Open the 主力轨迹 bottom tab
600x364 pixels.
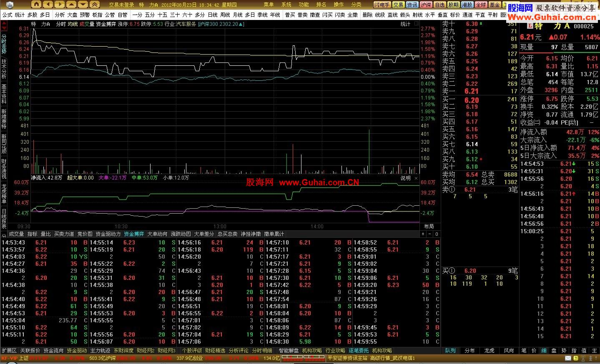(x=100, y=351)
